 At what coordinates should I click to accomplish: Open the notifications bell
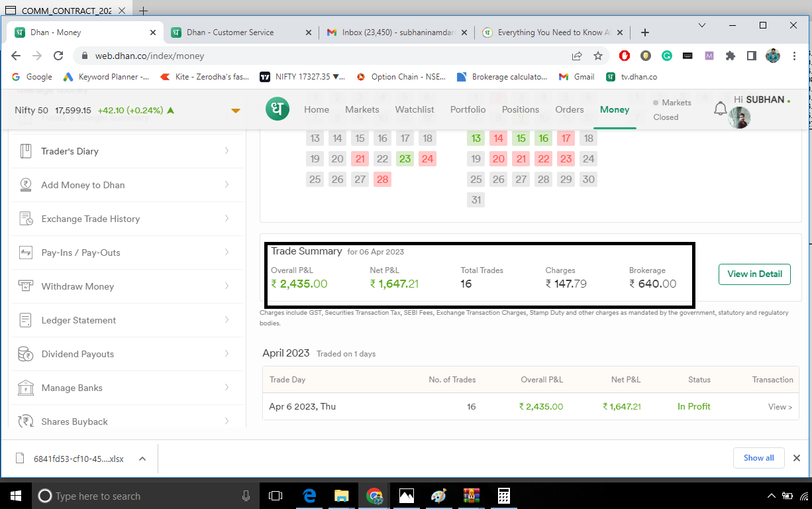point(720,108)
